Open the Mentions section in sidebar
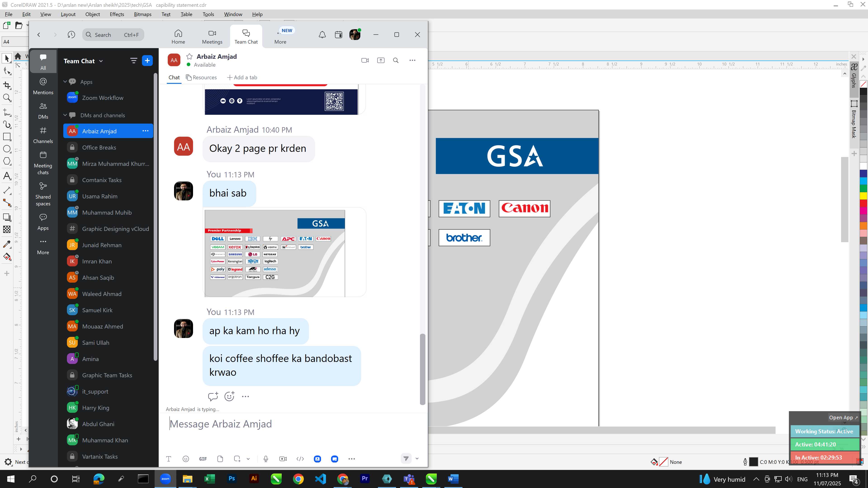The image size is (868, 488). [x=43, y=86]
